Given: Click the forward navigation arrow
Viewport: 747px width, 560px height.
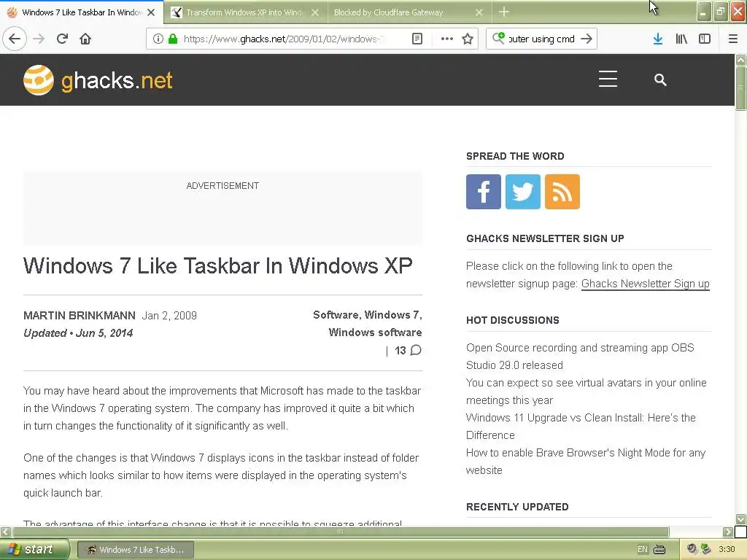Looking at the screenshot, I should 39,39.
